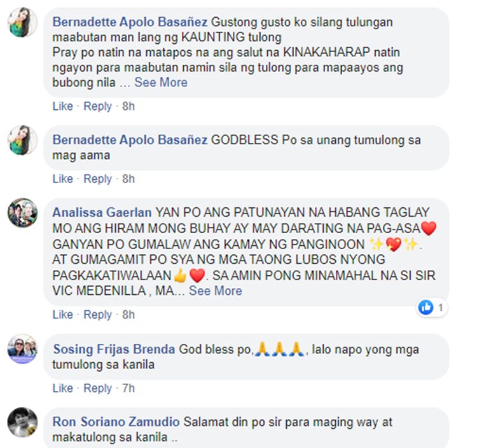Image resolution: width=477 pixels, height=448 pixels.
Task: Expand See More on Bernadette's first comment
Action: pyautogui.click(x=161, y=83)
